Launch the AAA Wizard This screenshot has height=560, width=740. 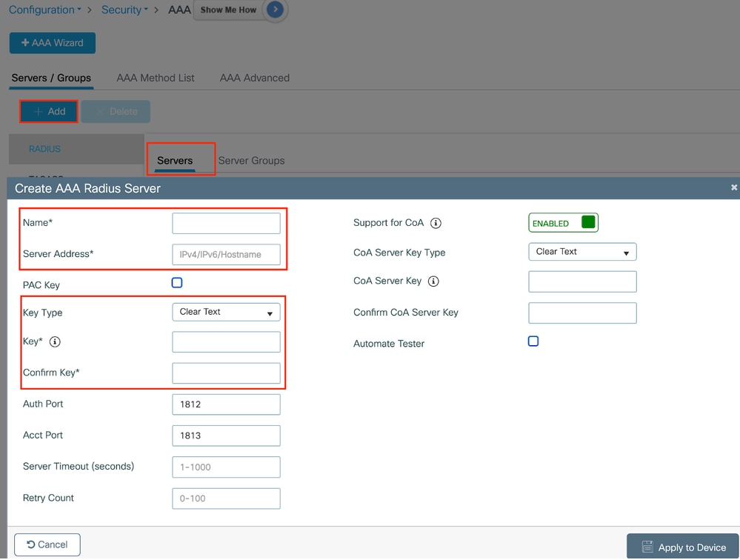[x=53, y=43]
